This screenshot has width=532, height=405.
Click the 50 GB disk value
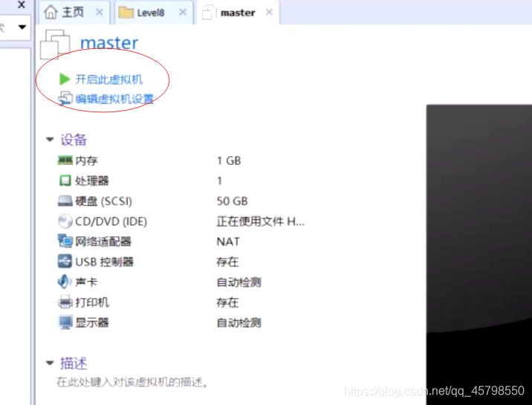point(232,201)
